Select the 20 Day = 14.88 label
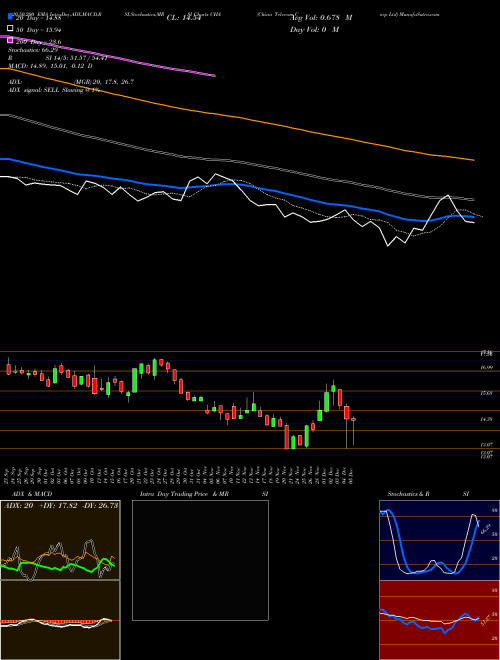The height and width of the screenshot is (660, 500). [38, 18]
